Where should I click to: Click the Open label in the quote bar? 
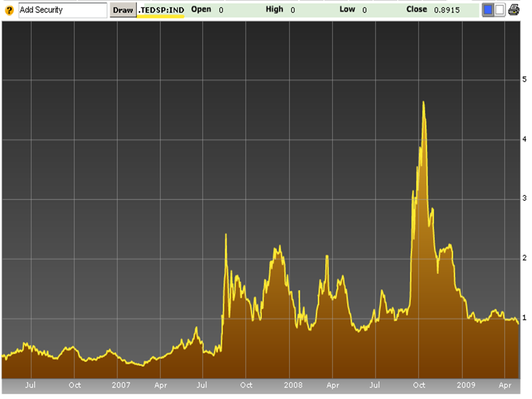[201, 9]
